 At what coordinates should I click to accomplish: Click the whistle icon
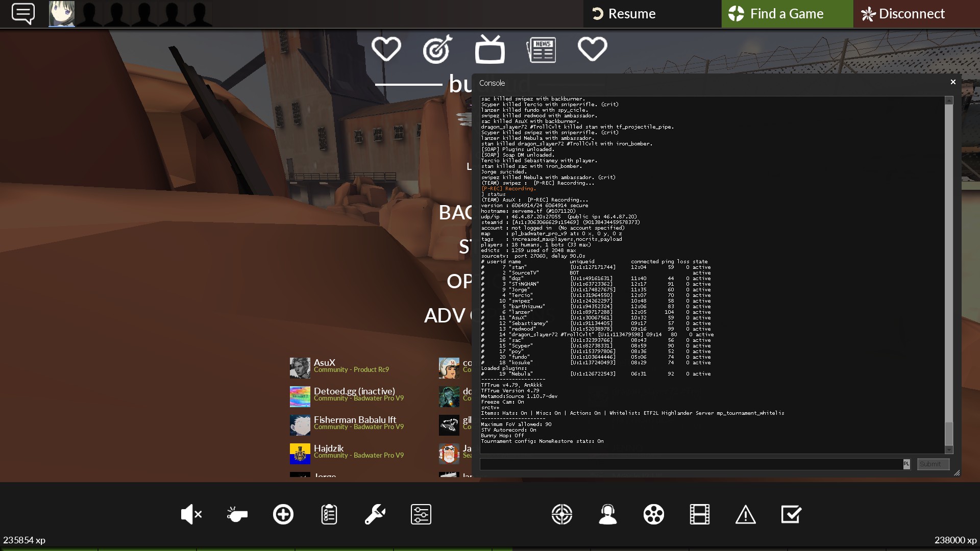pos(237,514)
